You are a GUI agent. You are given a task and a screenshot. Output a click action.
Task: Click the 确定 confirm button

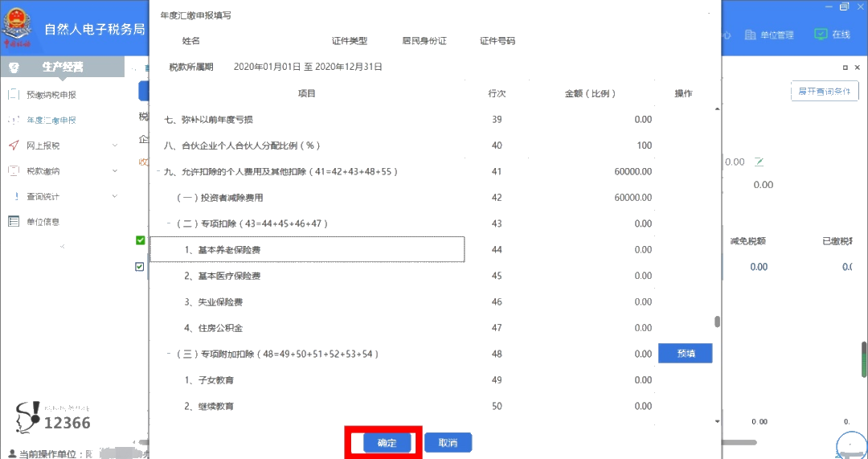[x=387, y=443]
